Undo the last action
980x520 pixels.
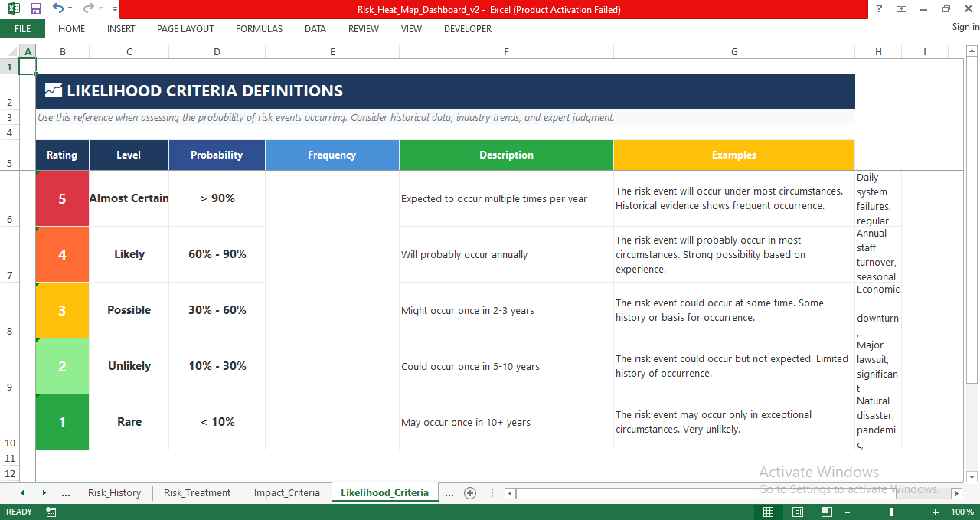58,9
